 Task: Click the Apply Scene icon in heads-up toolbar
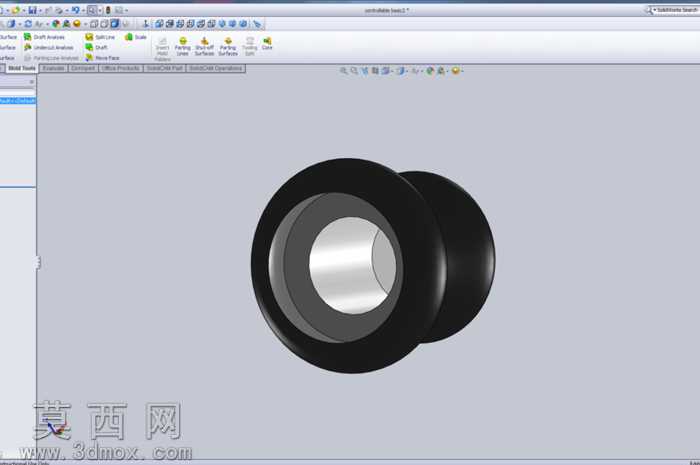click(x=441, y=71)
